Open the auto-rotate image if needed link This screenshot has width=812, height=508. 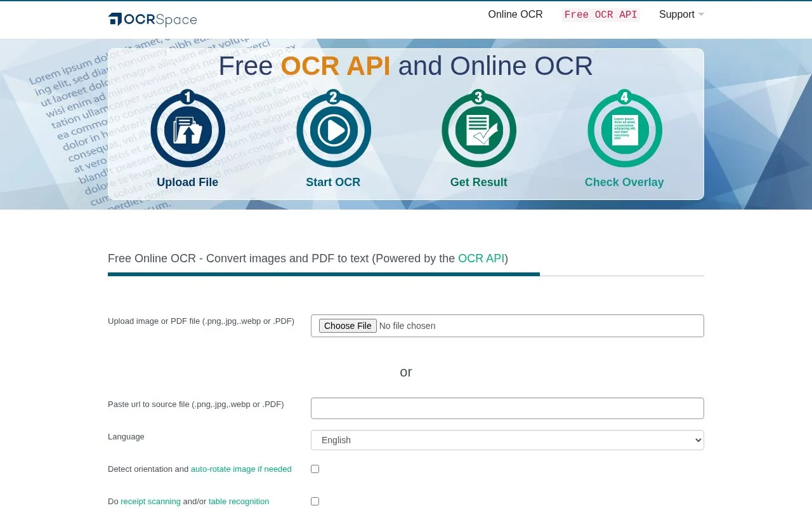(x=241, y=469)
